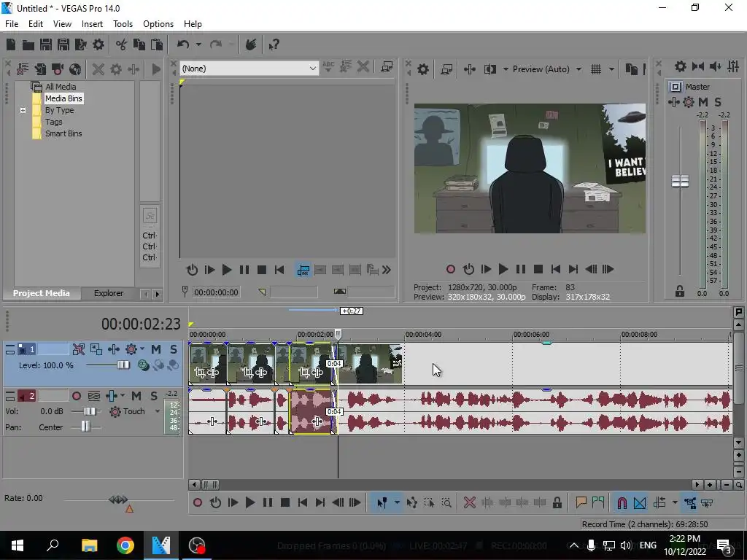This screenshot has width=747, height=560.
Task: Toggle Master bus solo S
Action: (x=718, y=102)
